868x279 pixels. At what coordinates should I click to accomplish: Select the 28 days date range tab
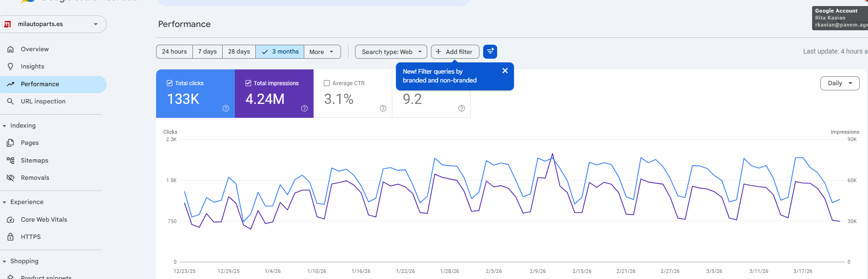point(239,52)
